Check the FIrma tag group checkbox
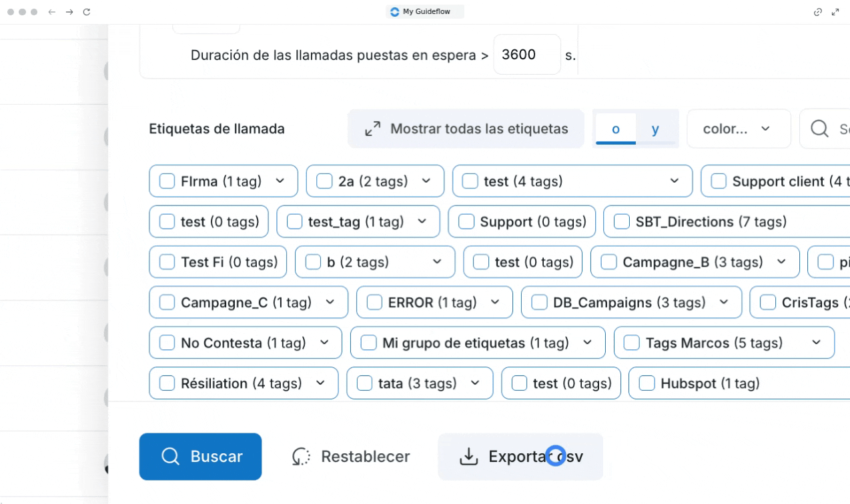This screenshot has height=504, width=850. [x=167, y=181]
